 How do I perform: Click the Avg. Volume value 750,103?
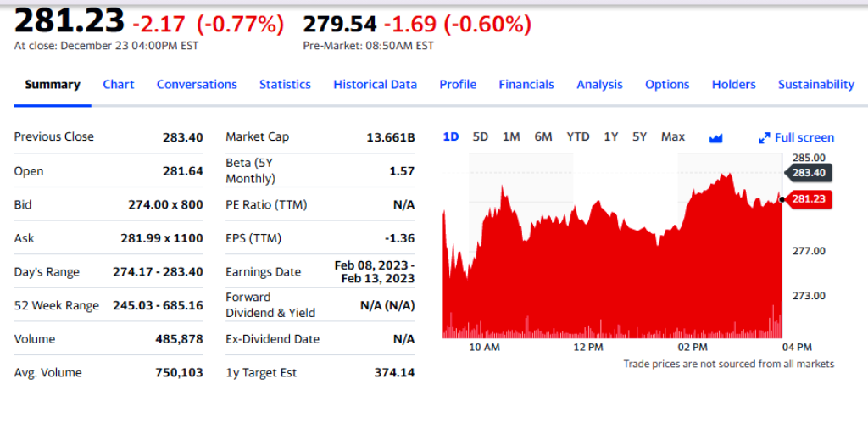click(x=180, y=373)
